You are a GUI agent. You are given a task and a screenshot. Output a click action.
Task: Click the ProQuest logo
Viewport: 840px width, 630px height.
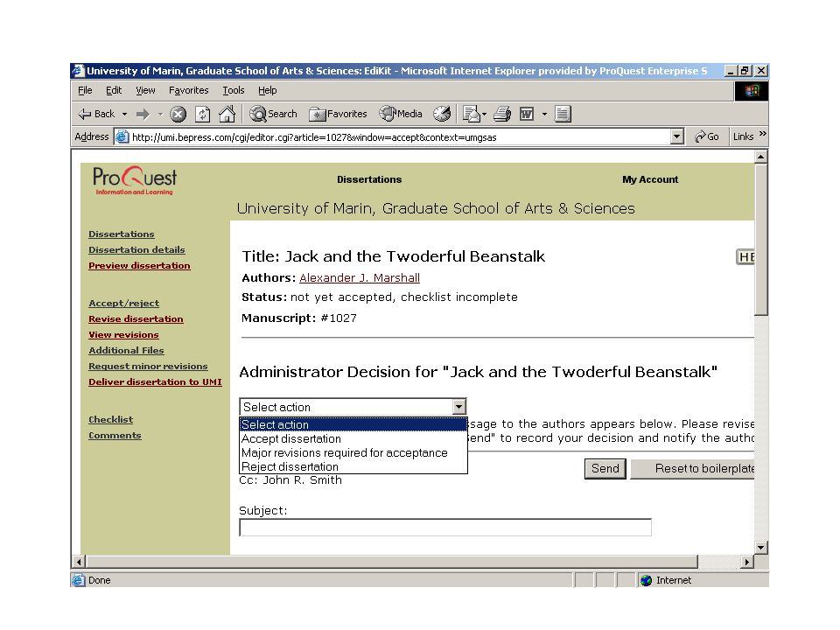(135, 180)
